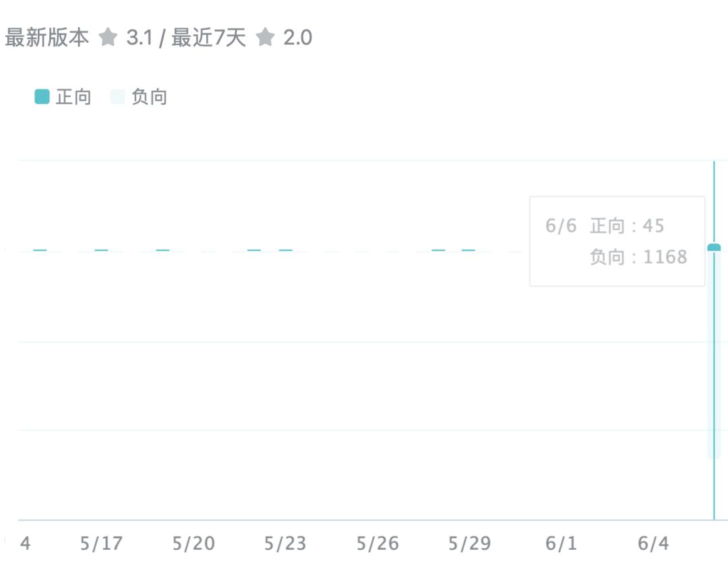This screenshot has height=580, width=728.
Task: Select the teal data marker above 5/23
Action: (x=286, y=250)
